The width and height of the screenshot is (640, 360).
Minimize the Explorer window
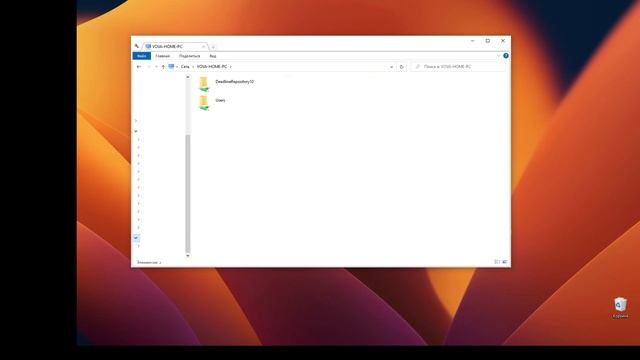[473, 41]
